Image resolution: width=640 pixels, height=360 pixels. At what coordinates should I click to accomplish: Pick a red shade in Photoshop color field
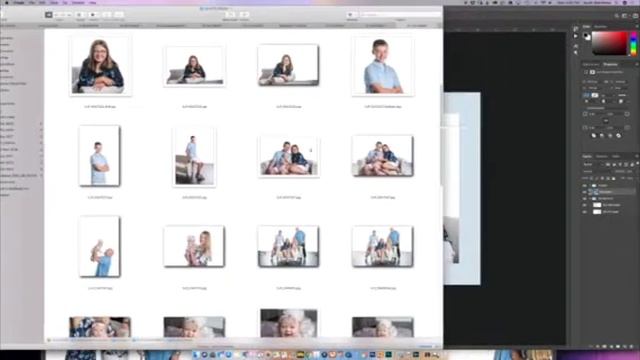(x=610, y=43)
